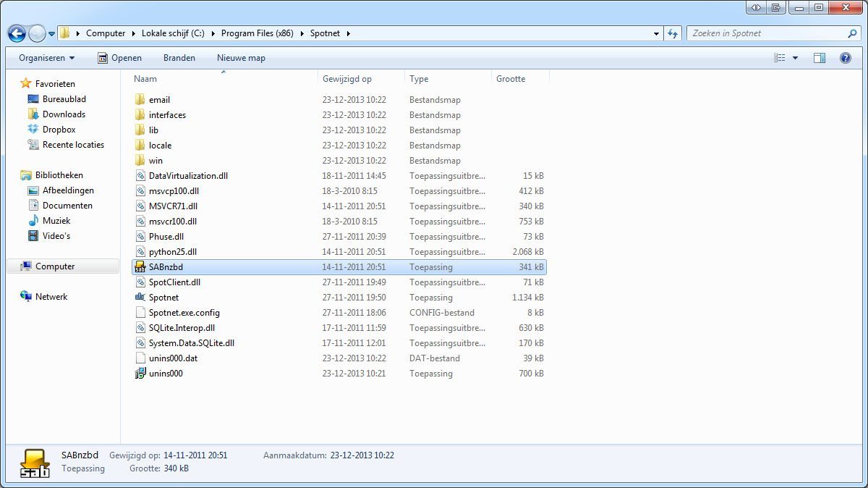Select the Spotnet.exe.config file icon
Viewport: 868px width, 488px height.
click(x=140, y=313)
